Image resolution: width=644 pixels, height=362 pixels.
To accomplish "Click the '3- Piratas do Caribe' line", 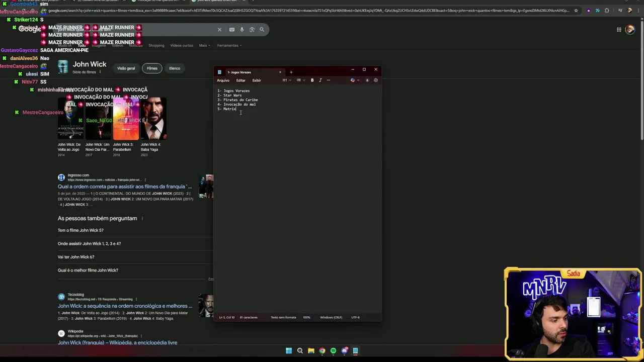I will [x=237, y=100].
